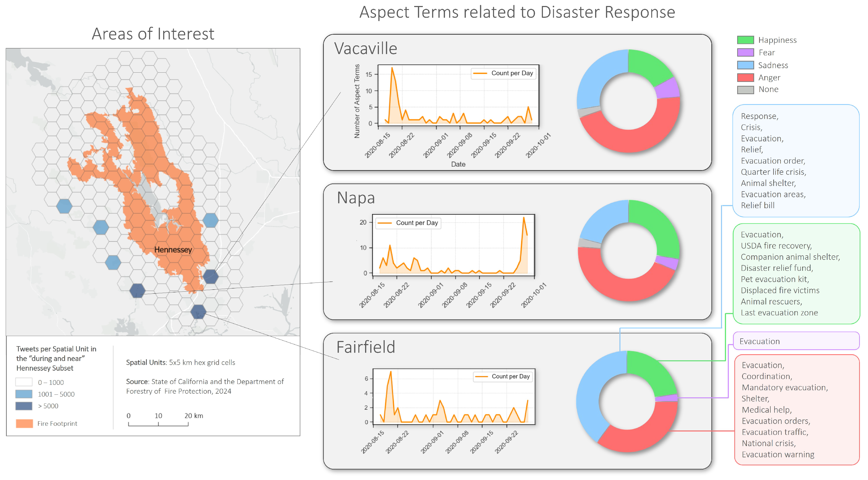Click the light blue 1001–5000 legend swatch
868x480 pixels.
[x=24, y=394]
